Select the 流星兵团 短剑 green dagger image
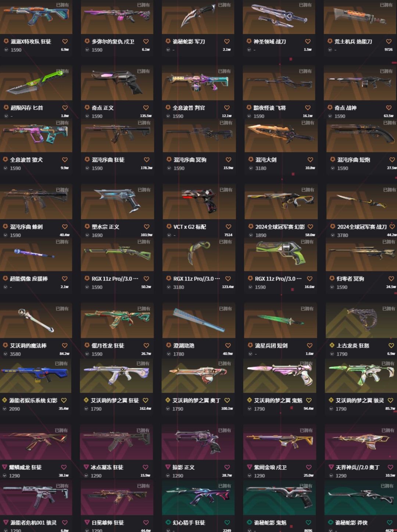 [x=280, y=320]
